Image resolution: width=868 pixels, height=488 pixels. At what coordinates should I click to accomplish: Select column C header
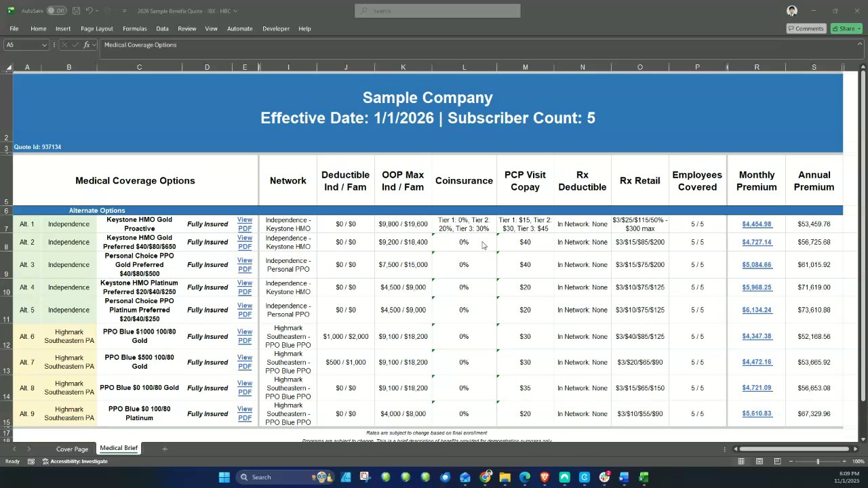(x=139, y=67)
